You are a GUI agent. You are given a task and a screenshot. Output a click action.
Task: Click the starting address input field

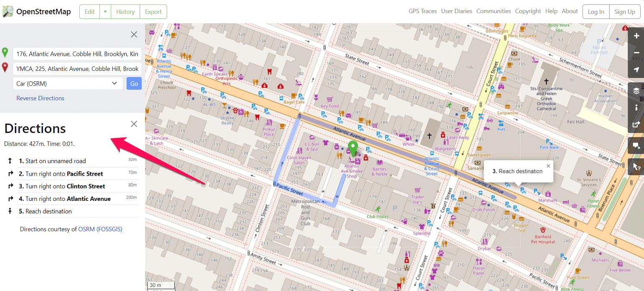click(x=77, y=54)
